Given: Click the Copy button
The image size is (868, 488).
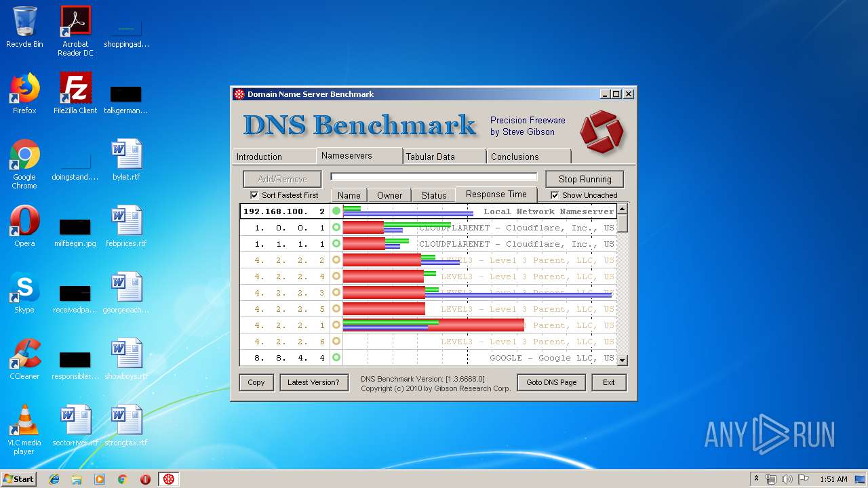Looking at the screenshot, I should pos(256,382).
